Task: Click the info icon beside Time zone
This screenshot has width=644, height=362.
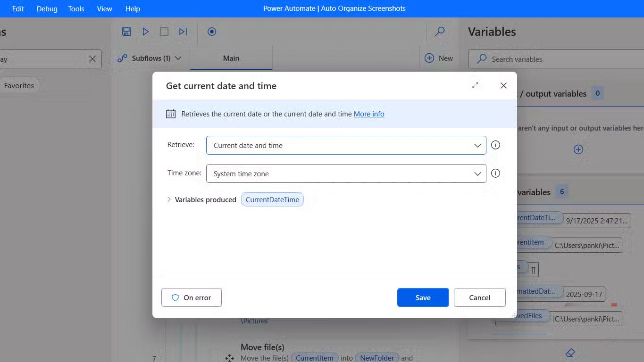Action: tap(495, 173)
